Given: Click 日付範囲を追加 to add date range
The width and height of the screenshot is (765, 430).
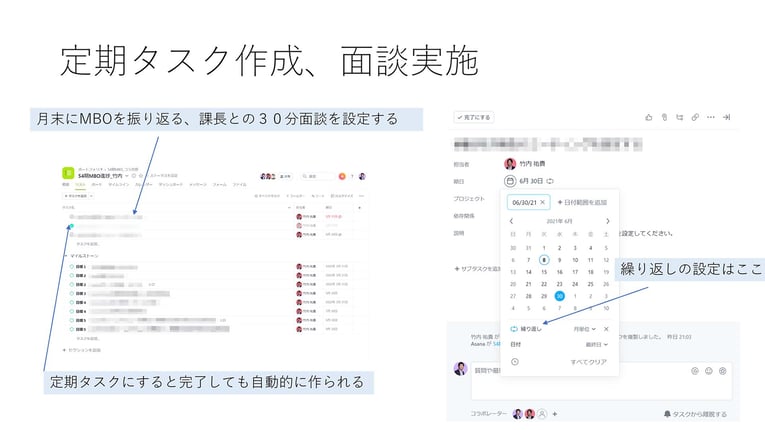Looking at the screenshot, I should pyautogui.click(x=582, y=202).
